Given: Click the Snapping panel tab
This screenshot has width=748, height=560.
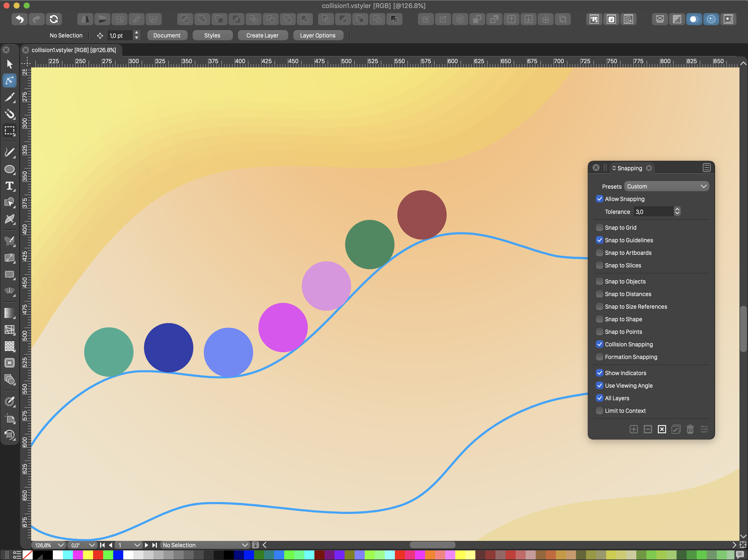Looking at the screenshot, I should [629, 168].
